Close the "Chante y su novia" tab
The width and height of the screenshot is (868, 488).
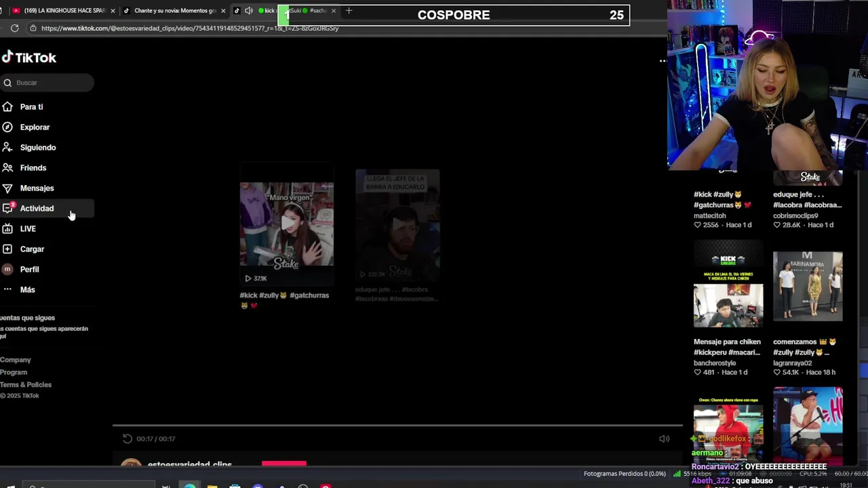click(x=223, y=11)
